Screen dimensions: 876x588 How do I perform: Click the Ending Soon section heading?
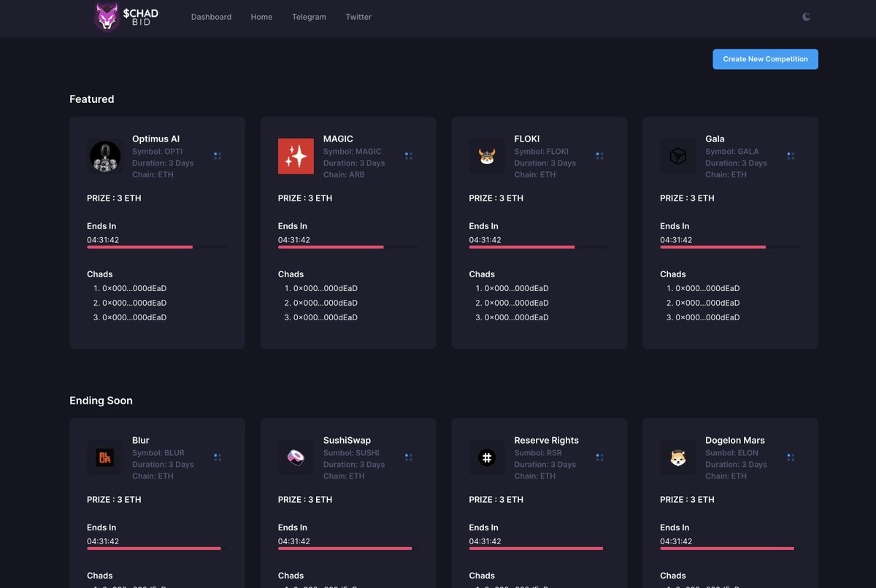click(x=101, y=401)
